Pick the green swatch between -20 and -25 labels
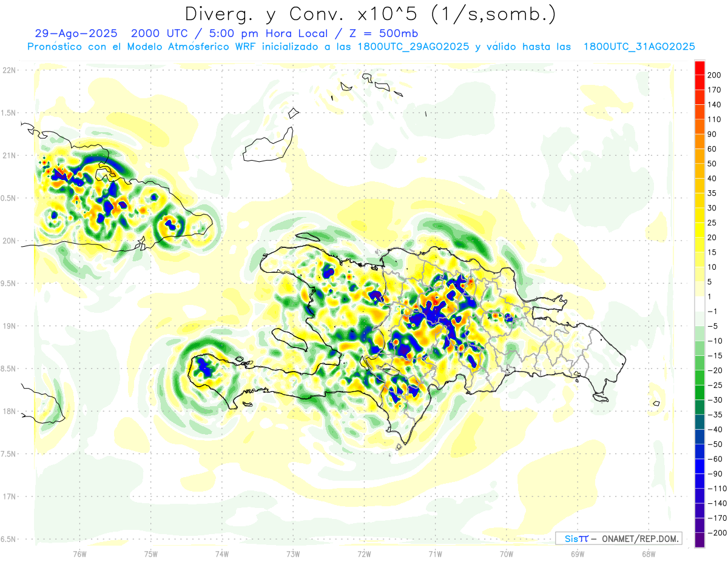 point(699,377)
